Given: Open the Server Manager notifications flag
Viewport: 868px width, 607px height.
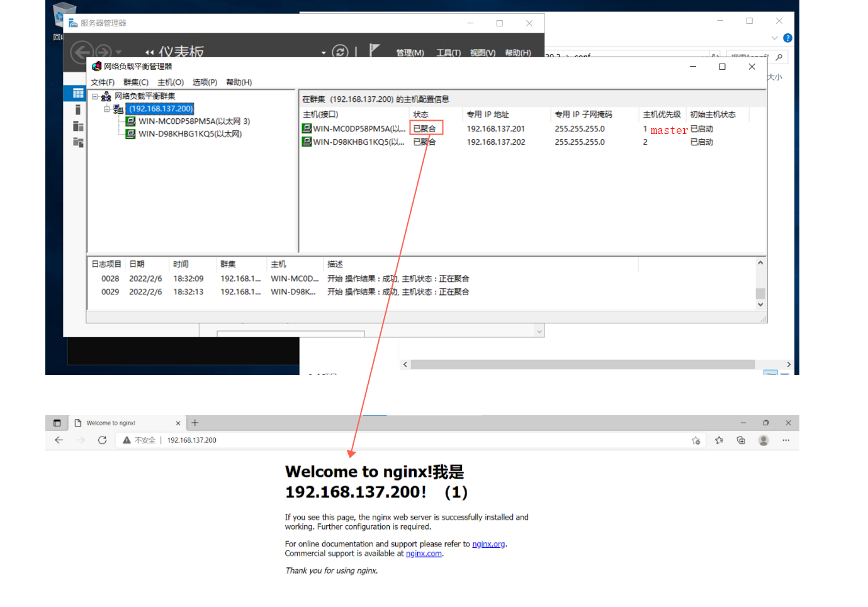Looking at the screenshot, I should (x=375, y=50).
